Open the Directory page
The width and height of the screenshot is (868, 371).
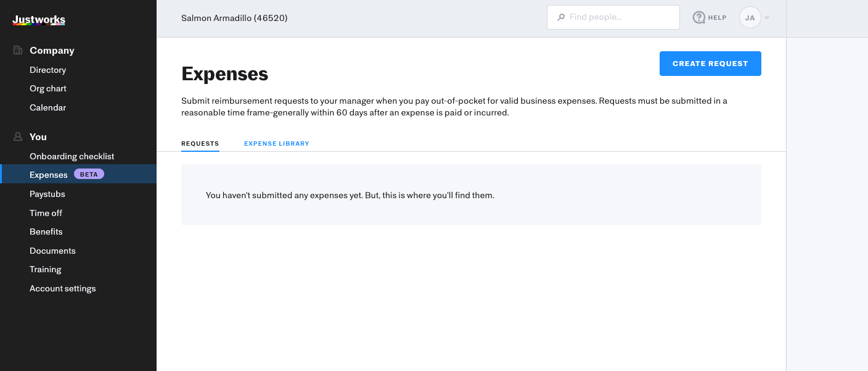pyautogui.click(x=47, y=70)
